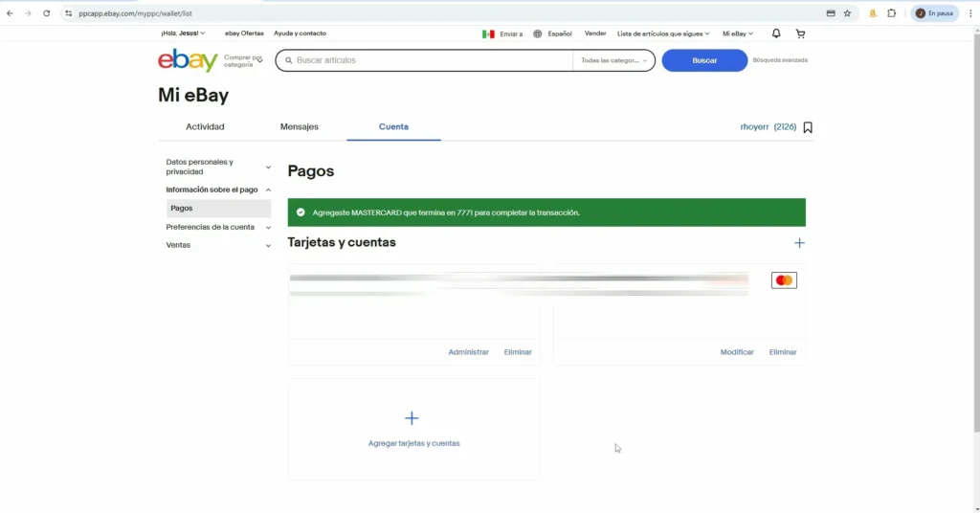
Task: Click 'Administrar' on the first account card
Action: (468, 352)
